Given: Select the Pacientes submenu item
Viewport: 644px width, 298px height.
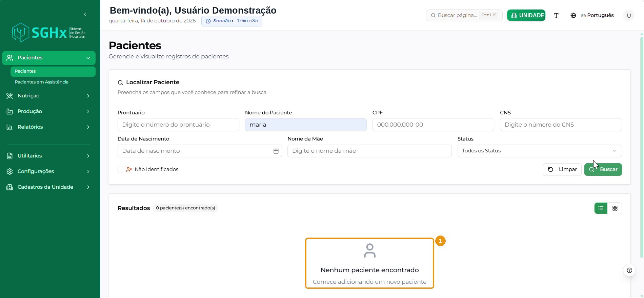Looking at the screenshot, I should pyautogui.click(x=53, y=71).
